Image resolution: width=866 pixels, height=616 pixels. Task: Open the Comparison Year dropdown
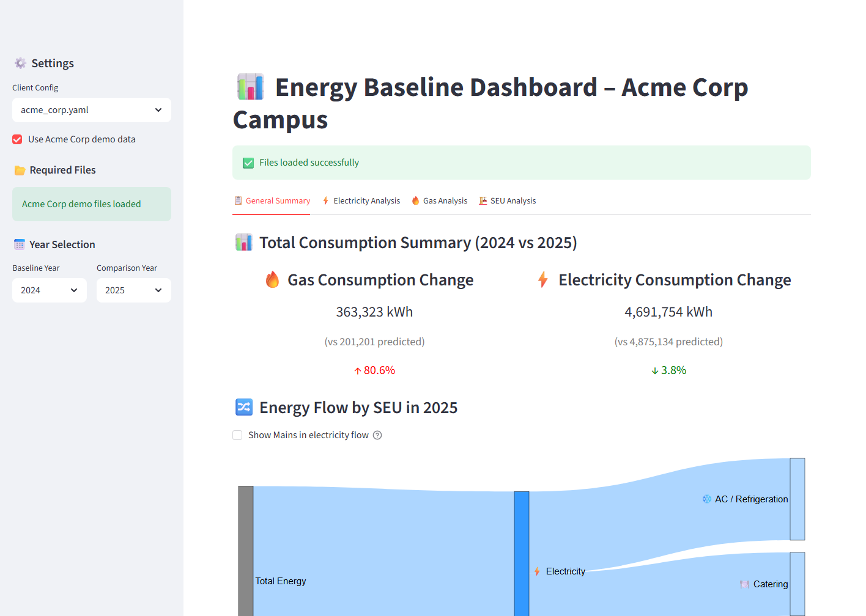(x=134, y=290)
